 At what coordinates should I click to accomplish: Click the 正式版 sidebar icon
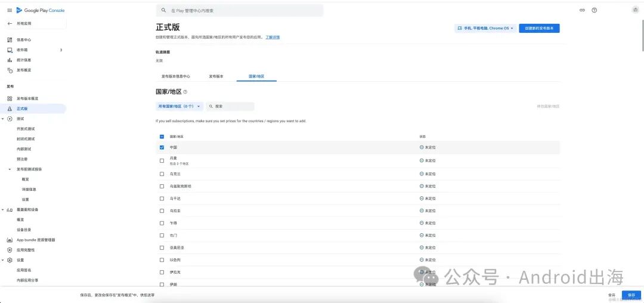[10, 109]
